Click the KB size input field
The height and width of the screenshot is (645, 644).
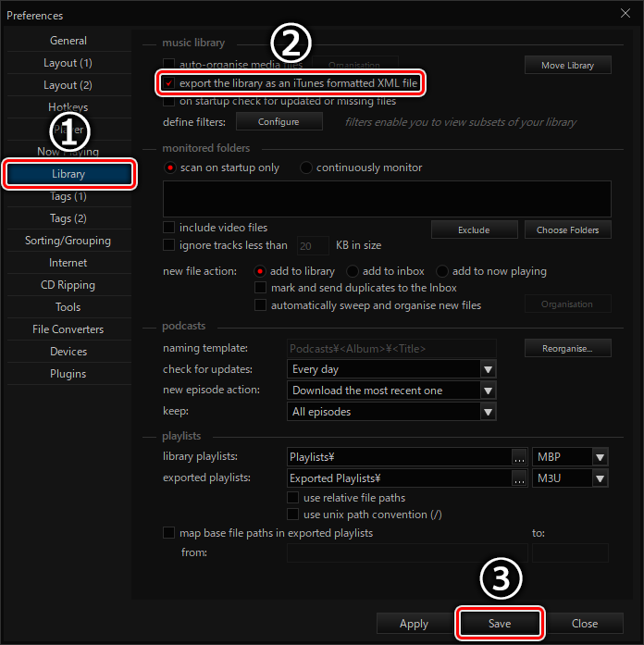[313, 246]
